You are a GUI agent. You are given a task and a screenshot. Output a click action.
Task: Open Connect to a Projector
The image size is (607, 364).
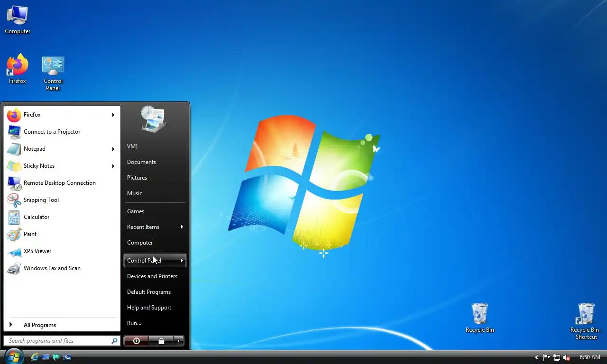[62, 132]
